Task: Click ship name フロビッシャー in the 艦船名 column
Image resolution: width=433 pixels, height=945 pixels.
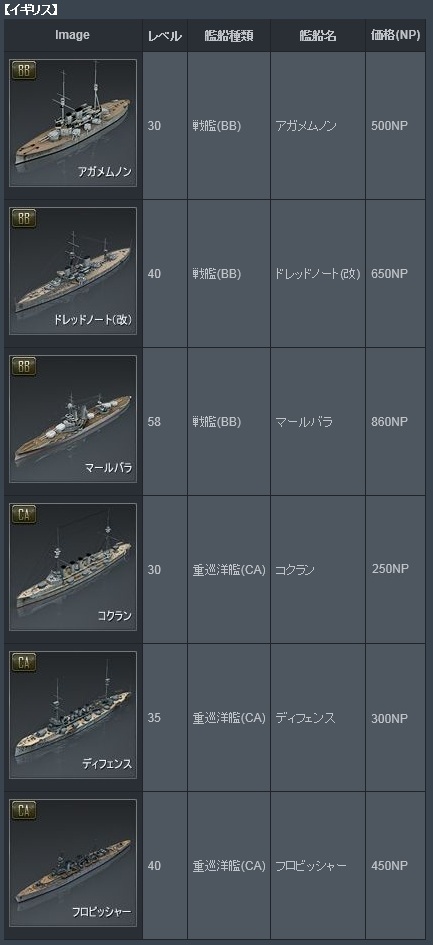Action: coord(311,865)
